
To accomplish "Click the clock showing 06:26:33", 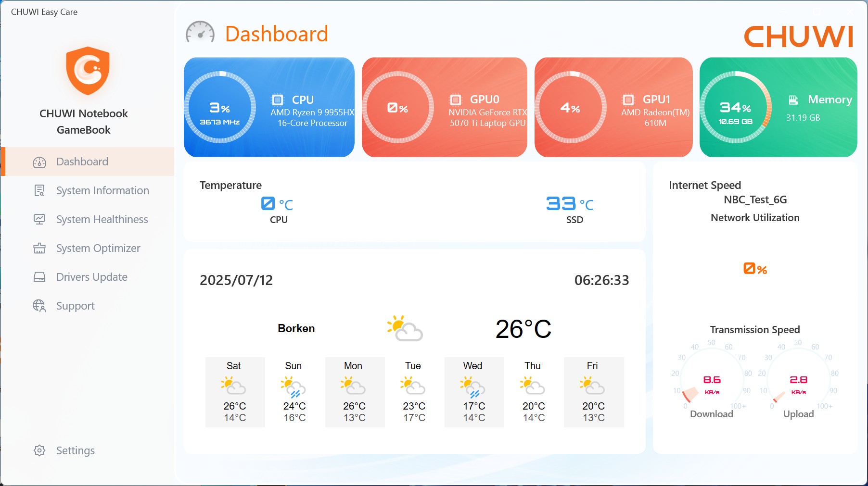I will pyautogui.click(x=602, y=280).
